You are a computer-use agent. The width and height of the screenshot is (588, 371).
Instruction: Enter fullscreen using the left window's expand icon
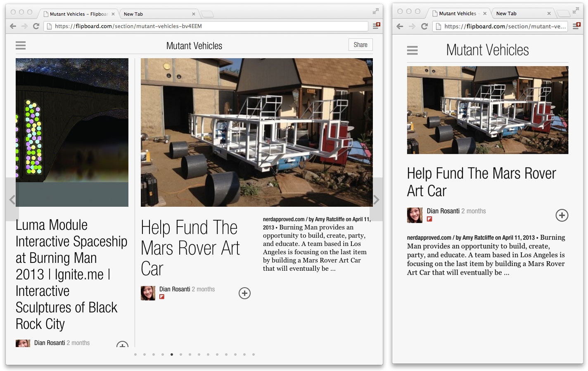click(375, 11)
